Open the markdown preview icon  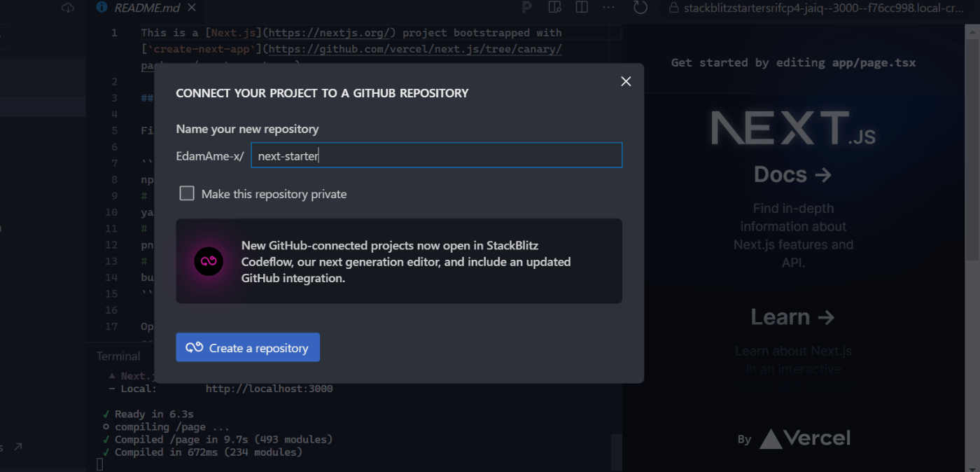[x=554, y=7]
